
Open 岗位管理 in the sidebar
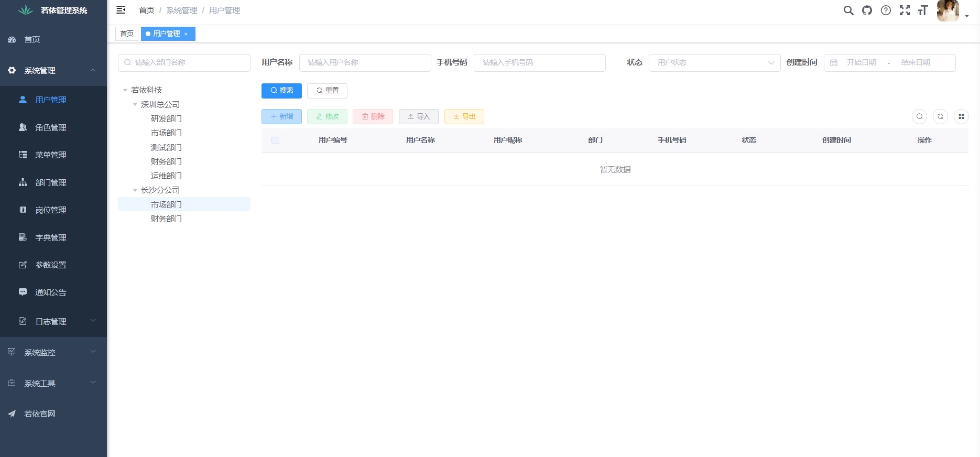click(53, 210)
